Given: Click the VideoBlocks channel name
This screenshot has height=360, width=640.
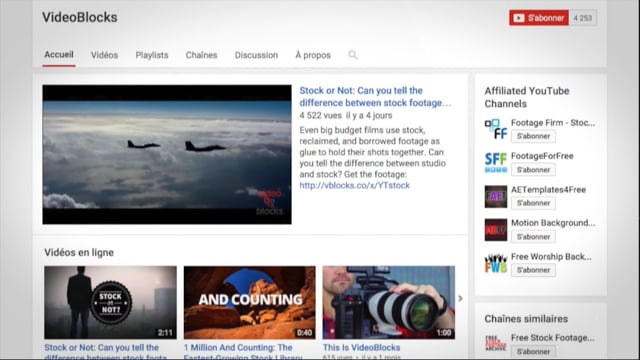Looking at the screenshot, I should point(80,18).
